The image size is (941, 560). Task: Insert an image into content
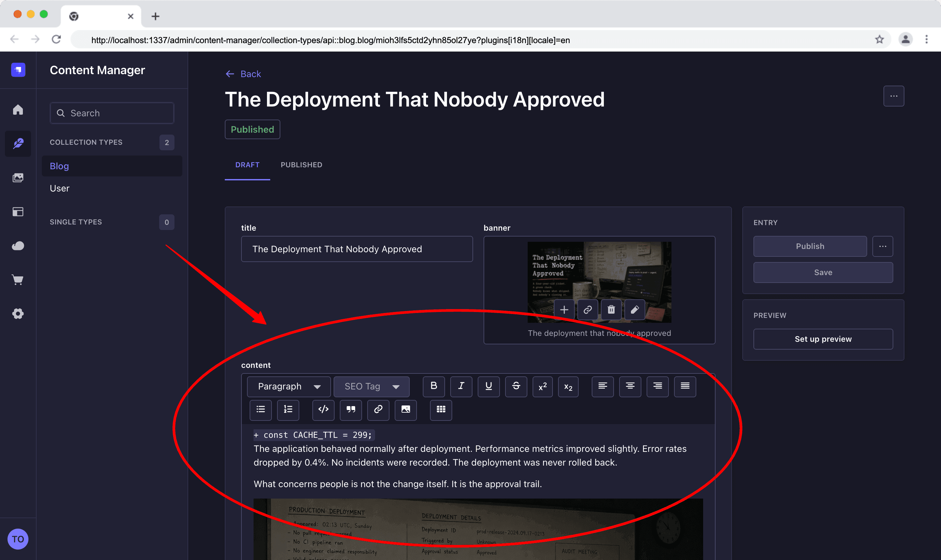pos(405,409)
